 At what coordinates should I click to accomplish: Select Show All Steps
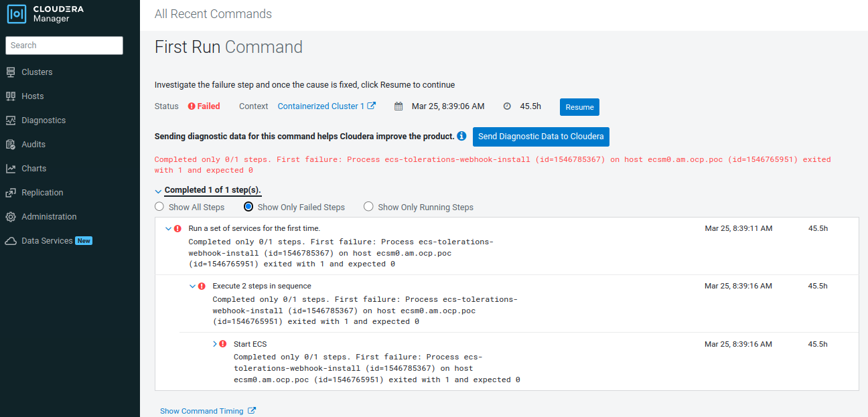click(x=159, y=207)
